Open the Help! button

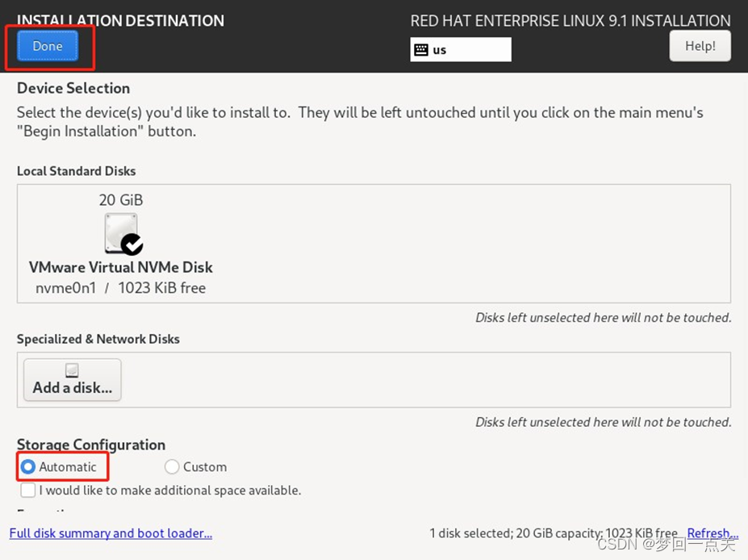click(700, 46)
